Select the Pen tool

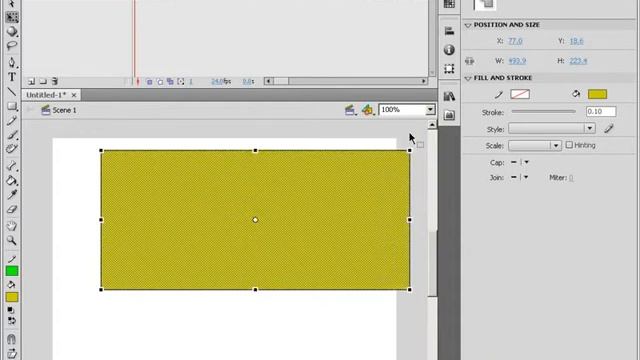click(12, 62)
